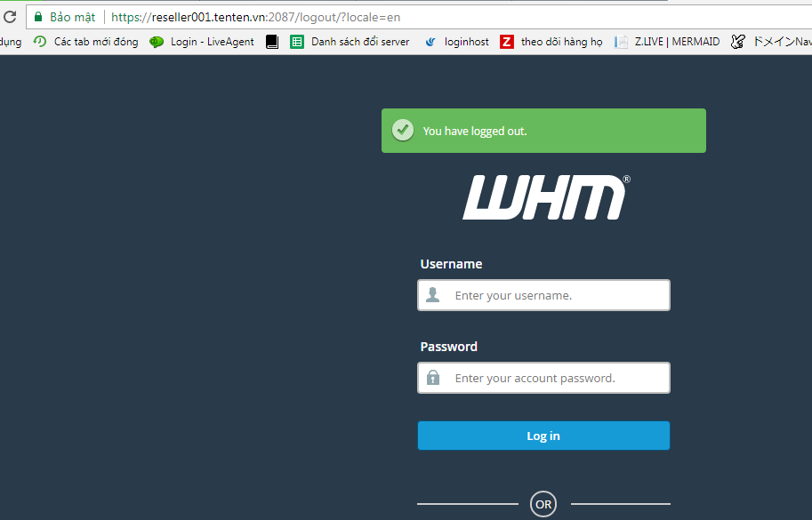This screenshot has width=812, height=520.
Task: Open the black book icon bookmark
Action: coord(272,42)
